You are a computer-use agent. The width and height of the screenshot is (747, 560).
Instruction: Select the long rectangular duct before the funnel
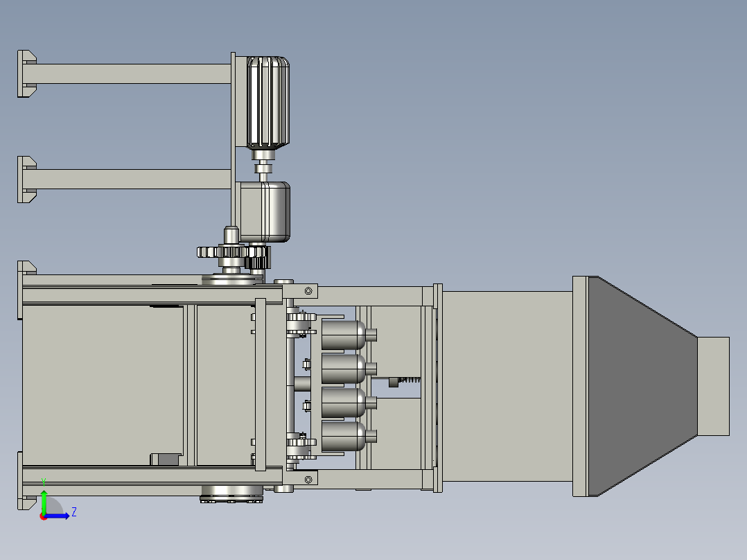click(x=507, y=386)
